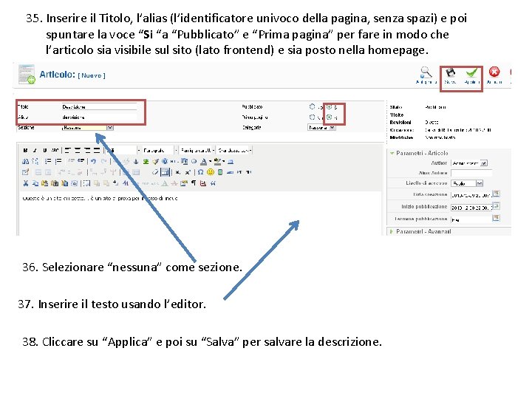Open the Author dropdown

tap(469, 163)
